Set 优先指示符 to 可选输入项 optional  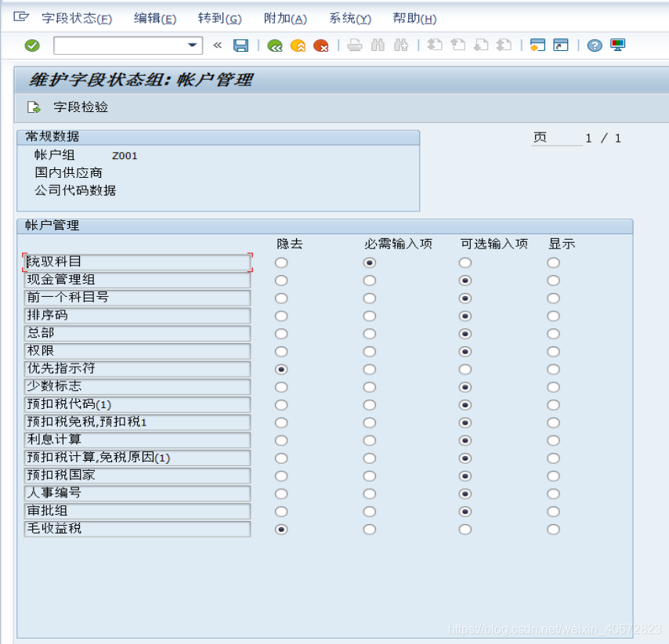point(465,369)
